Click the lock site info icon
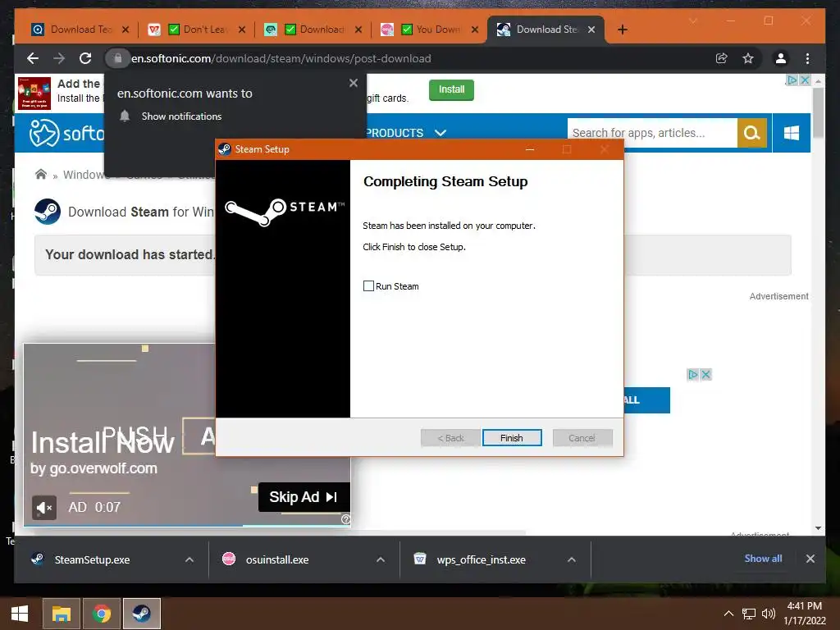This screenshot has width=840, height=630. point(117,58)
